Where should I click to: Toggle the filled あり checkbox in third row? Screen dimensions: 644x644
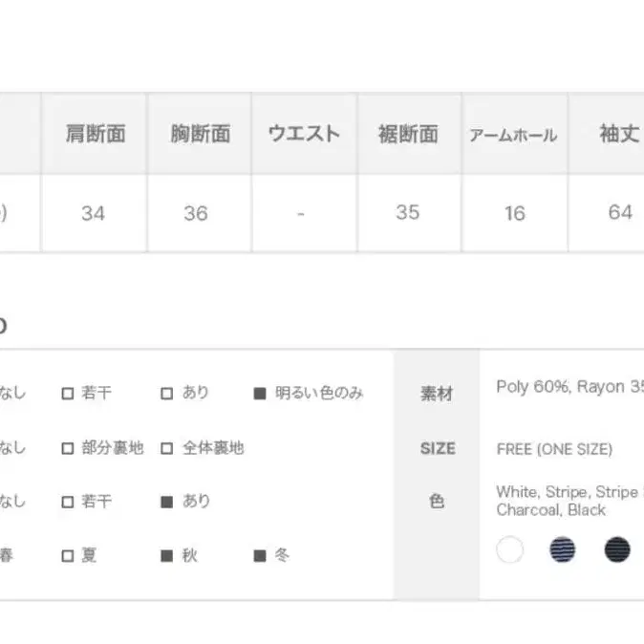pos(167,502)
